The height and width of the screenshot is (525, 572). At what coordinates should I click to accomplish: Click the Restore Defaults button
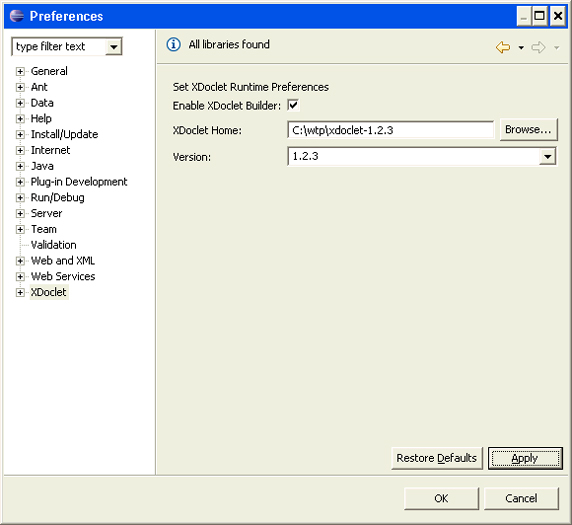coord(437,458)
